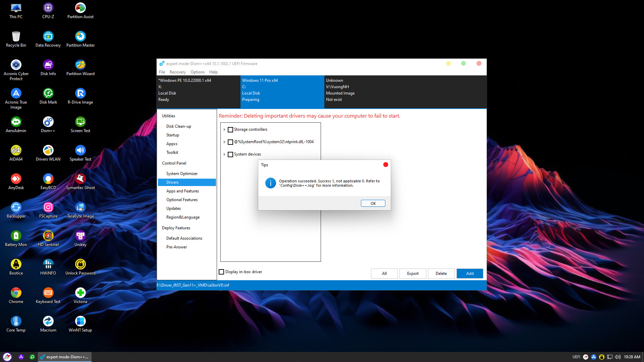
Task: Check the Storage controllers checkbox
Action: click(230, 130)
